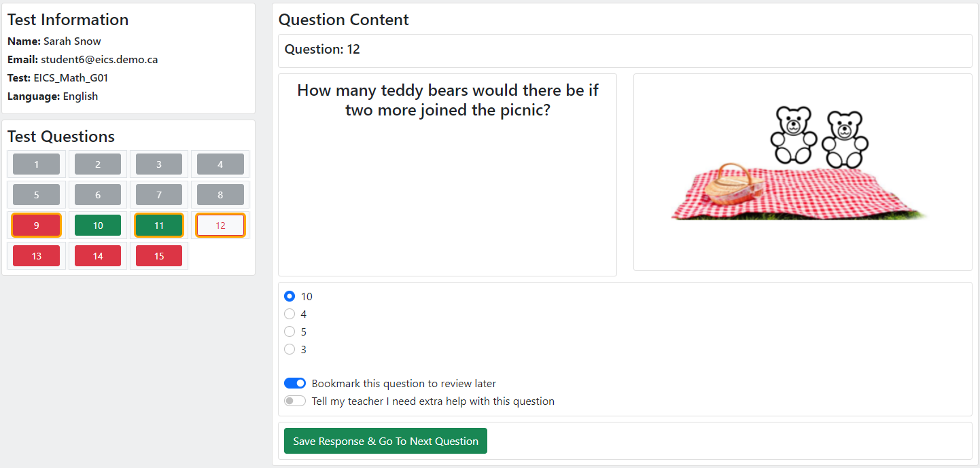This screenshot has height=468, width=980.
Task: Click the student email address text
Action: tap(99, 60)
